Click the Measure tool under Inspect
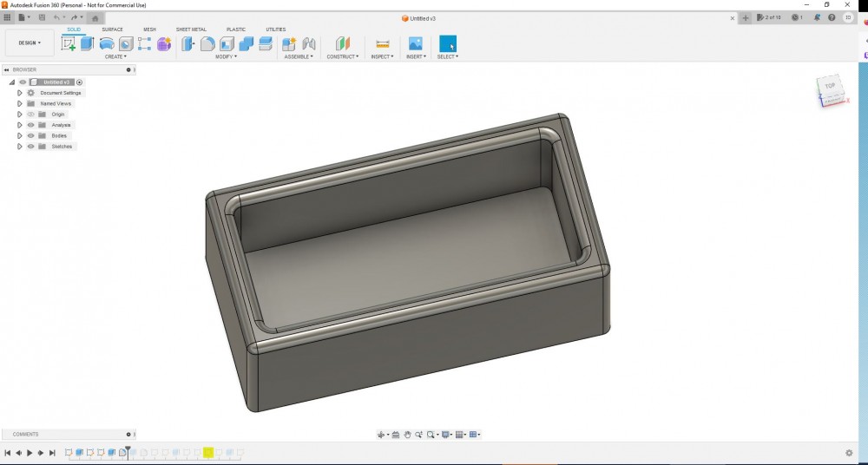Viewport: 868px width, 465px height. pyautogui.click(x=382, y=43)
